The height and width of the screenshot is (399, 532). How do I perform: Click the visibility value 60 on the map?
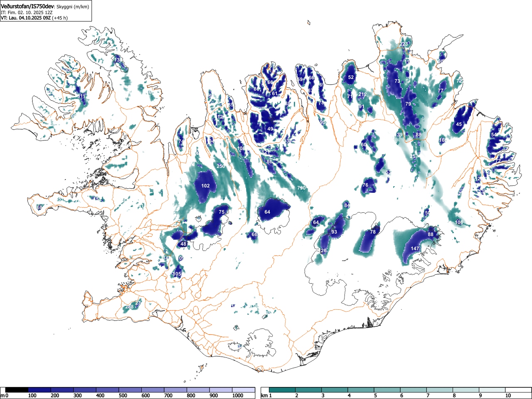364,145
